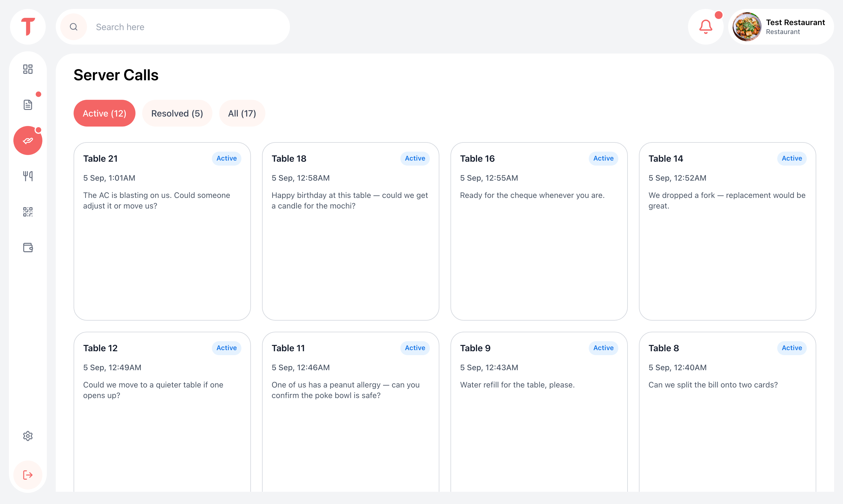Click the Table 16 card title
This screenshot has height=504, width=843.
pos(478,159)
